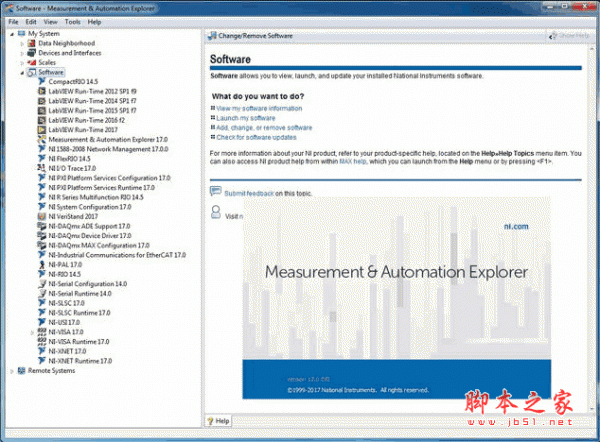Click NI-VISA Runtime 17.0 icon

(42, 341)
